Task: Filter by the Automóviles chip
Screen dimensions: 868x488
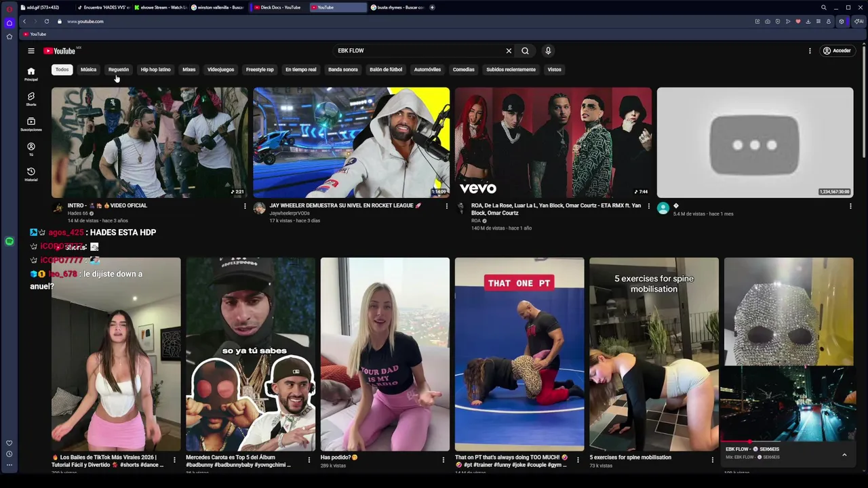Action: 427,70
